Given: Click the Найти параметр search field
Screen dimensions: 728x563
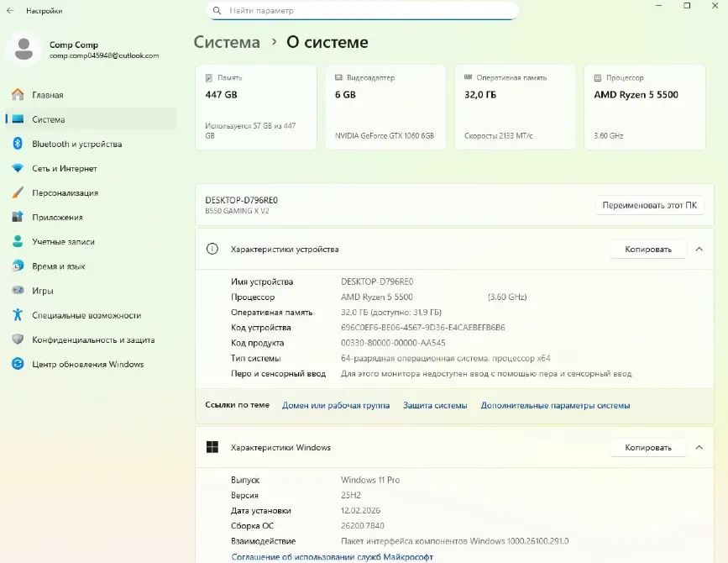Looking at the screenshot, I should point(362,11).
